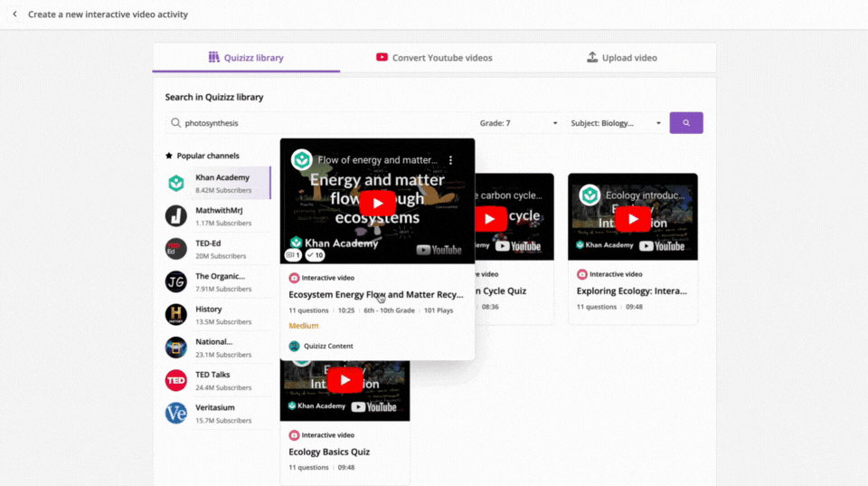Click MathwithMrJ channel name
Image resolution: width=868 pixels, height=486 pixels.
pos(219,211)
